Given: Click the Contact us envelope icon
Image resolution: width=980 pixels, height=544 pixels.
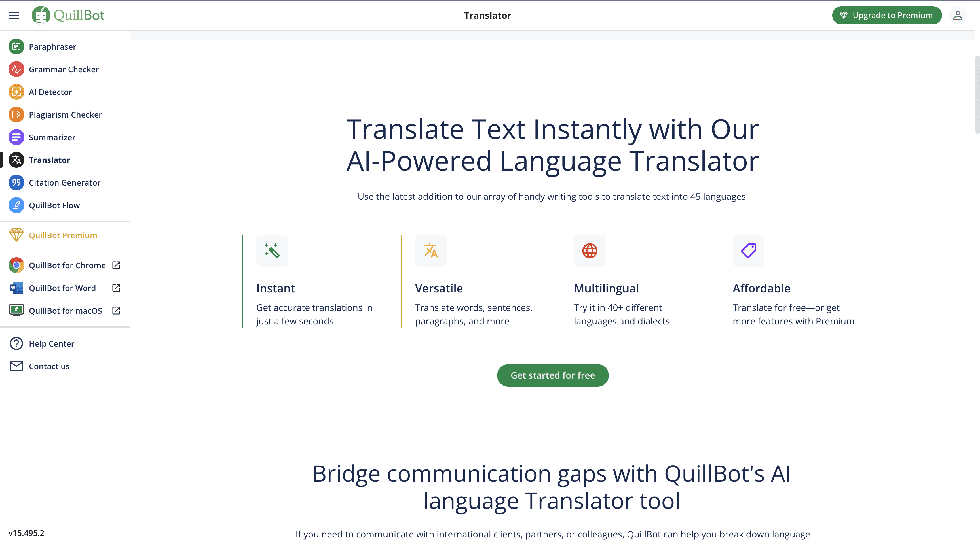Looking at the screenshot, I should coord(16,366).
